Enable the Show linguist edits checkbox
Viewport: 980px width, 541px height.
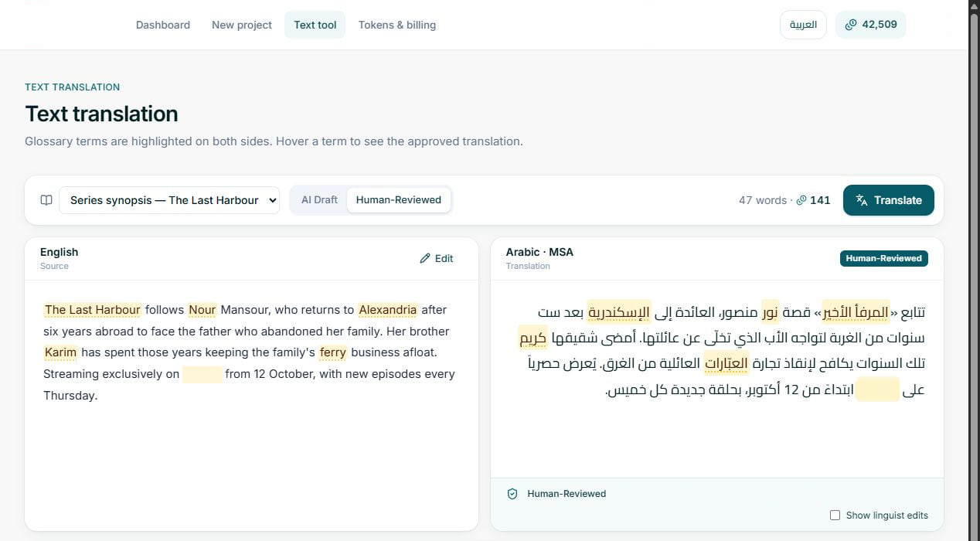[835, 515]
